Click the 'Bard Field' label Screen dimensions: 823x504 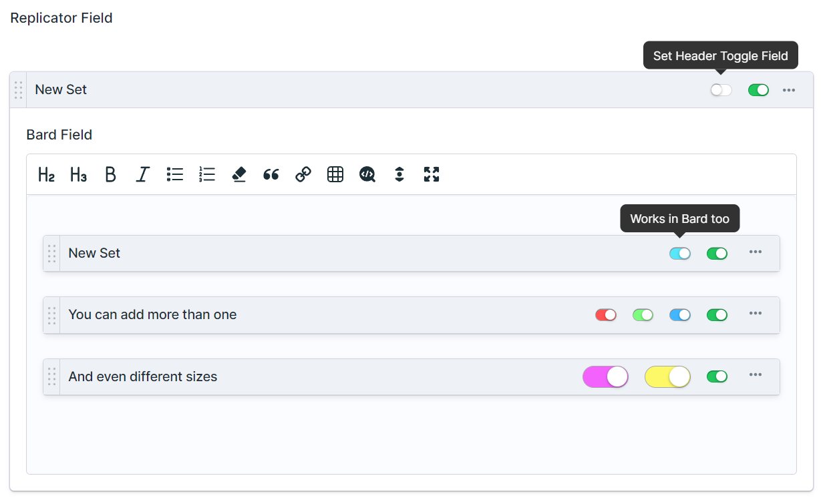coord(59,135)
